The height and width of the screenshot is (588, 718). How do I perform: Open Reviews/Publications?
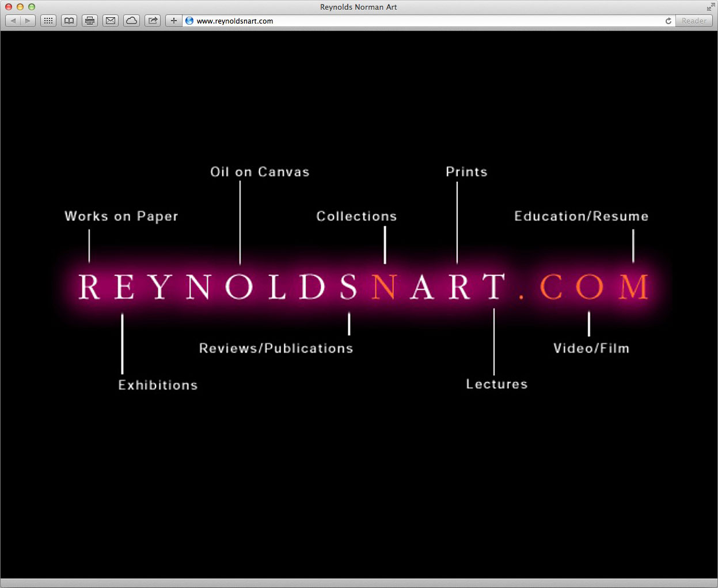point(276,348)
